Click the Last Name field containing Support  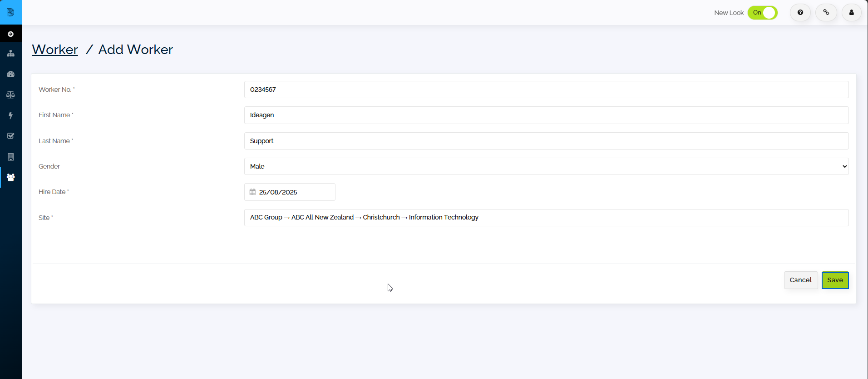coord(546,141)
